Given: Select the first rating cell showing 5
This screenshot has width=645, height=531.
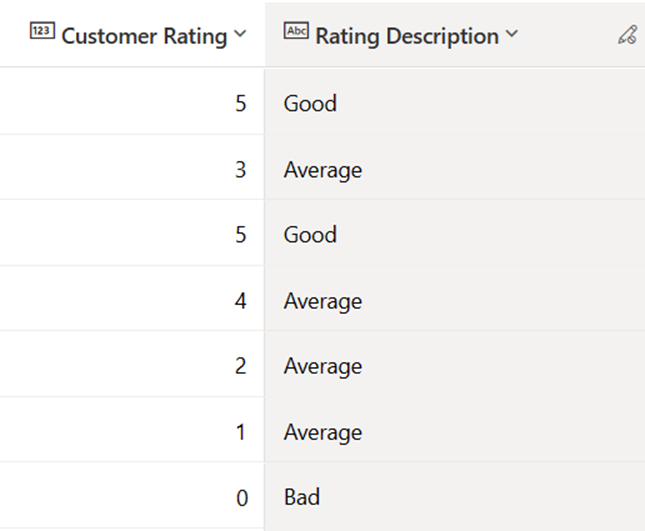Looking at the screenshot, I should point(132,102).
